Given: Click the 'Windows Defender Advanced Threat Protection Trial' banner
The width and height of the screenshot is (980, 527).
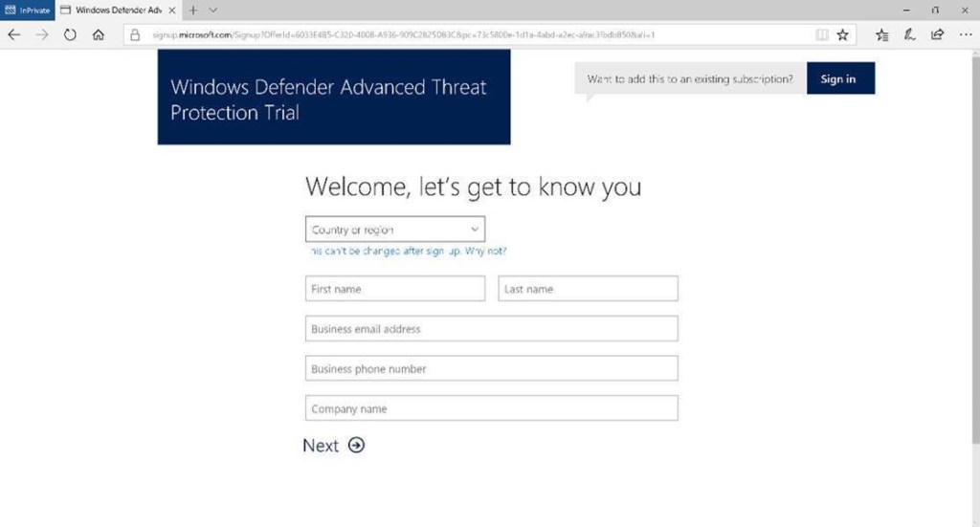Looking at the screenshot, I should pyautogui.click(x=334, y=98).
